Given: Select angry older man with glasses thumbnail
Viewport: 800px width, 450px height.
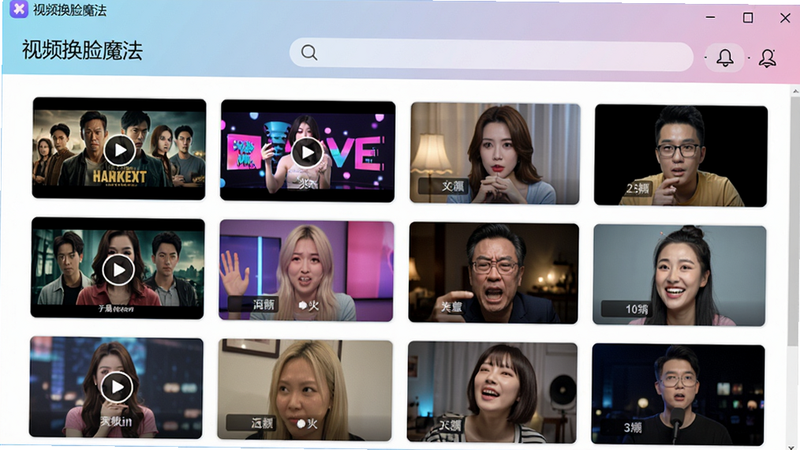Looking at the screenshot, I should point(494,273).
